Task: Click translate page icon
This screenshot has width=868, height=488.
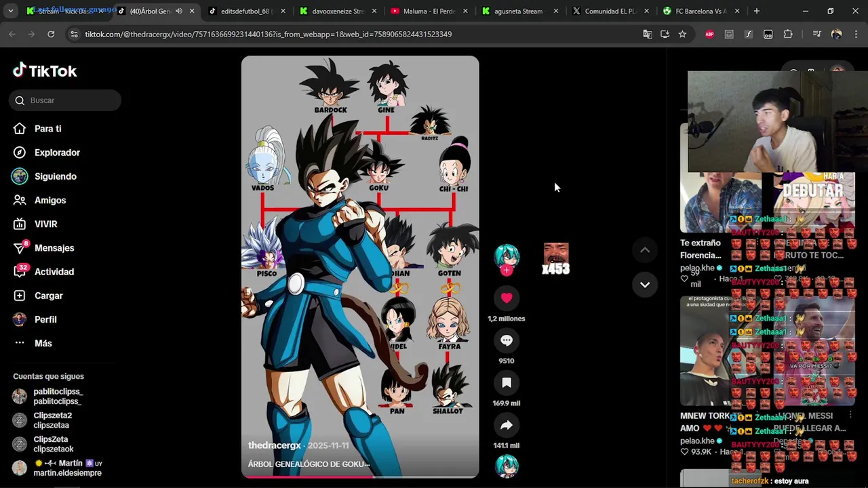Action: 648,34
